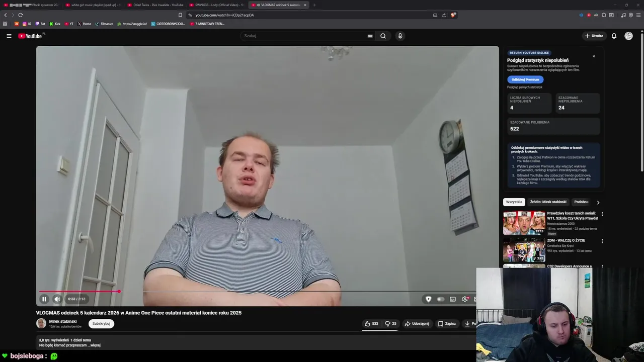
Task: Open Brave Shields lion icon
Action: point(453,15)
